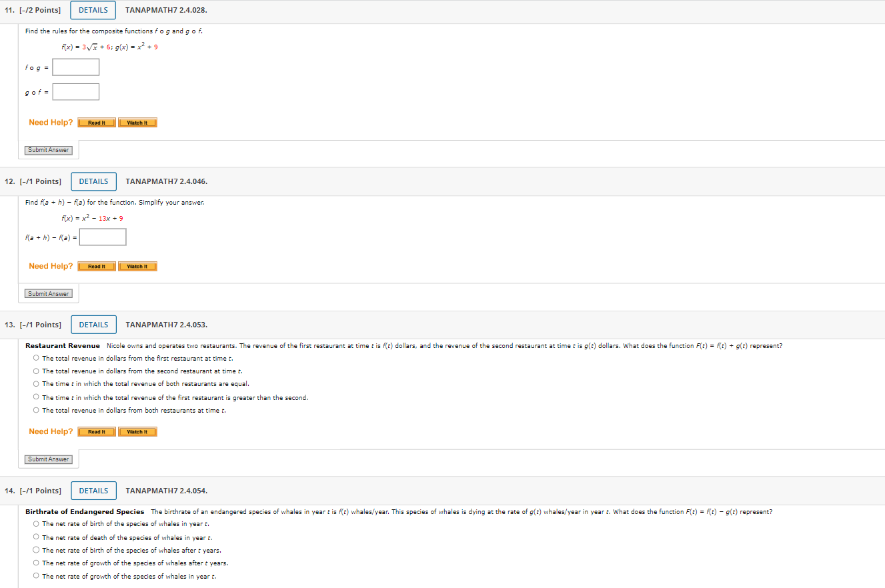Click question code TANAPMATH7 2.4.028
This screenshot has height=588, width=885.
click(166, 11)
